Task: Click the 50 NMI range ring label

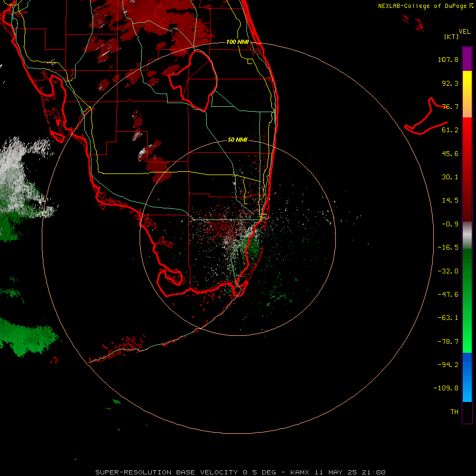Action: point(237,140)
